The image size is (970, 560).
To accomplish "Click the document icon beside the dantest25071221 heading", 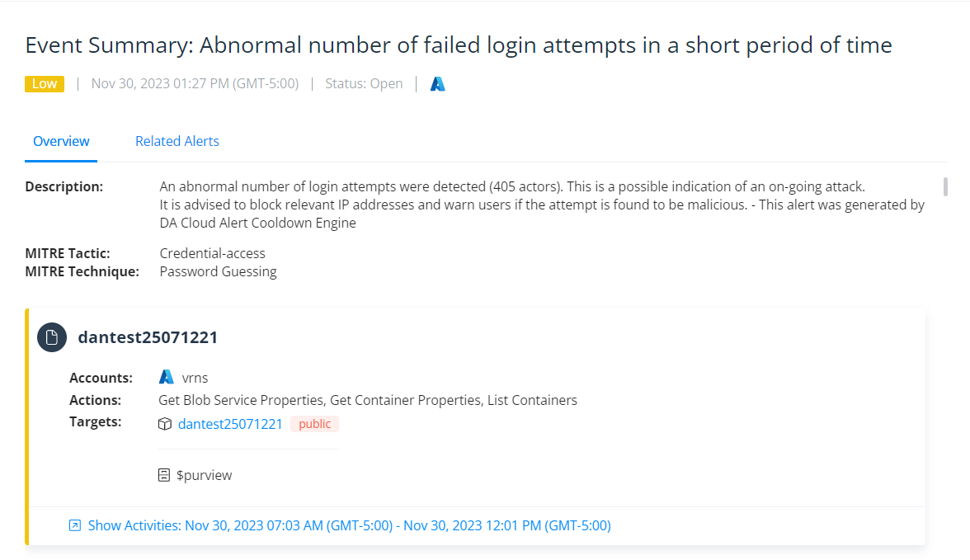I will [x=52, y=336].
